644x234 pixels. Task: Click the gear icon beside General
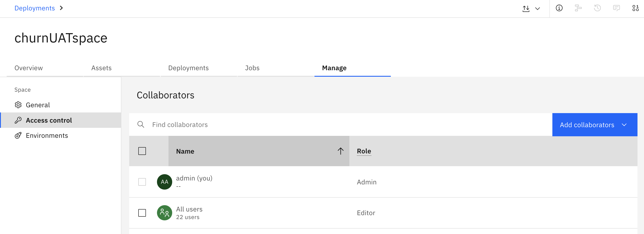click(x=18, y=105)
